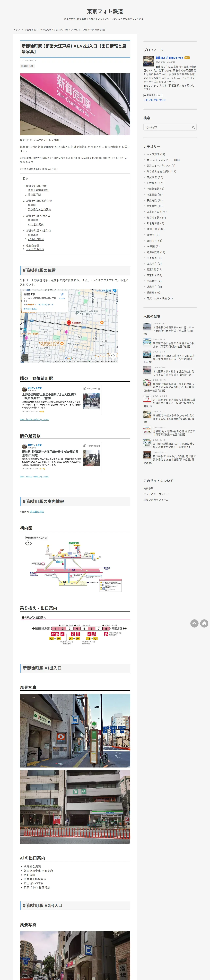Viewport: 210px width, 980px height.
Task: Click the satellite layer thumbnail on map
Action: (25, 357)
